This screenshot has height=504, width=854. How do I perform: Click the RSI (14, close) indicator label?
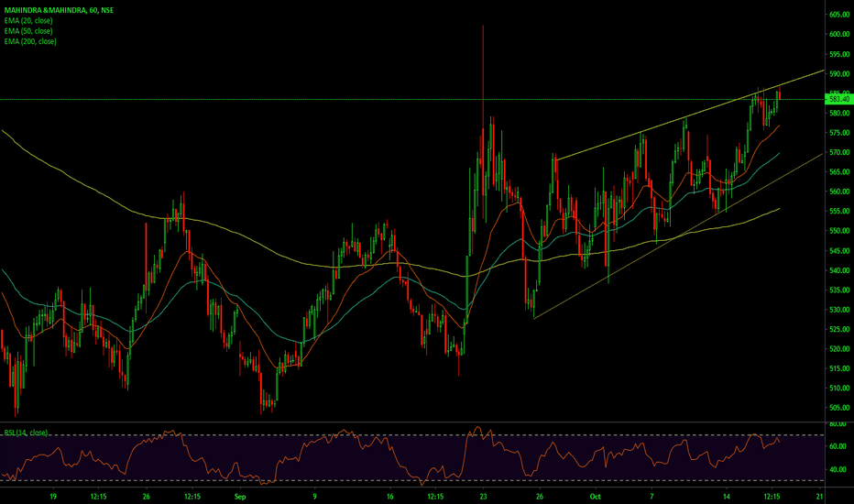tap(26, 433)
